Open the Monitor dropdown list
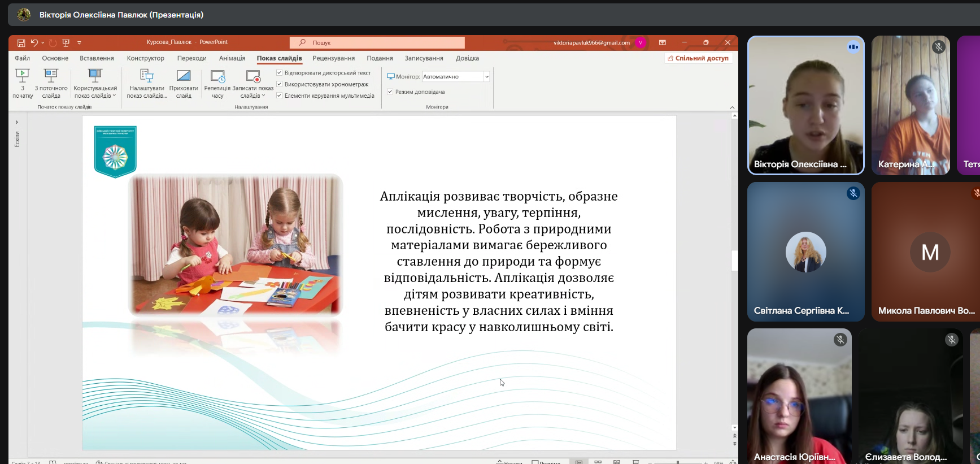The width and height of the screenshot is (980, 464). (486, 77)
